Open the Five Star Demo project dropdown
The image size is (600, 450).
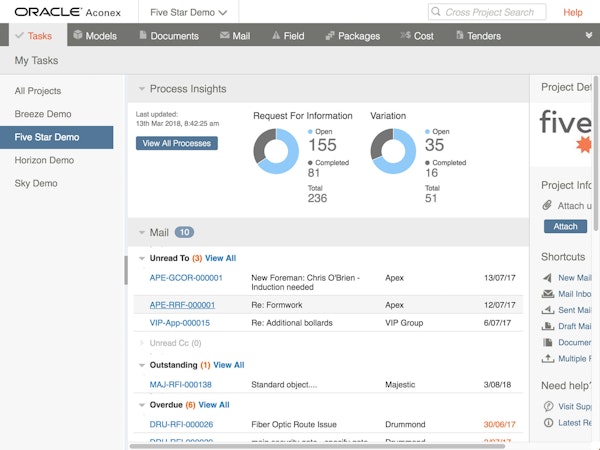(x=189, y=13)
